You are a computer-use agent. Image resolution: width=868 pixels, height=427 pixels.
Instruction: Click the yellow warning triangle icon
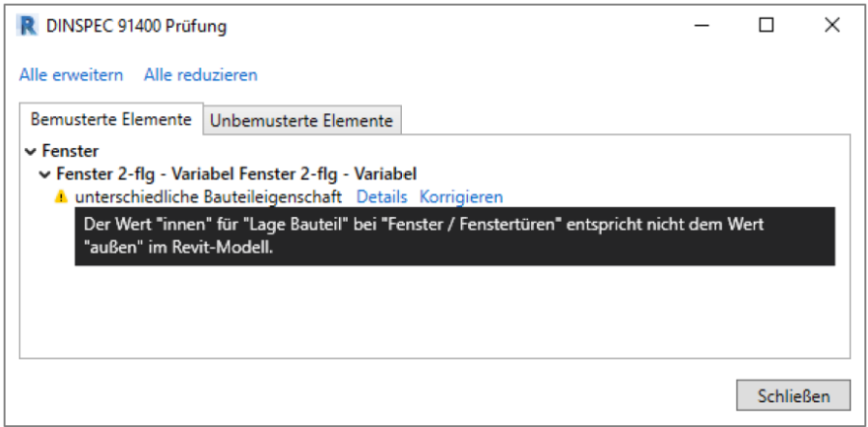point(61,197)
